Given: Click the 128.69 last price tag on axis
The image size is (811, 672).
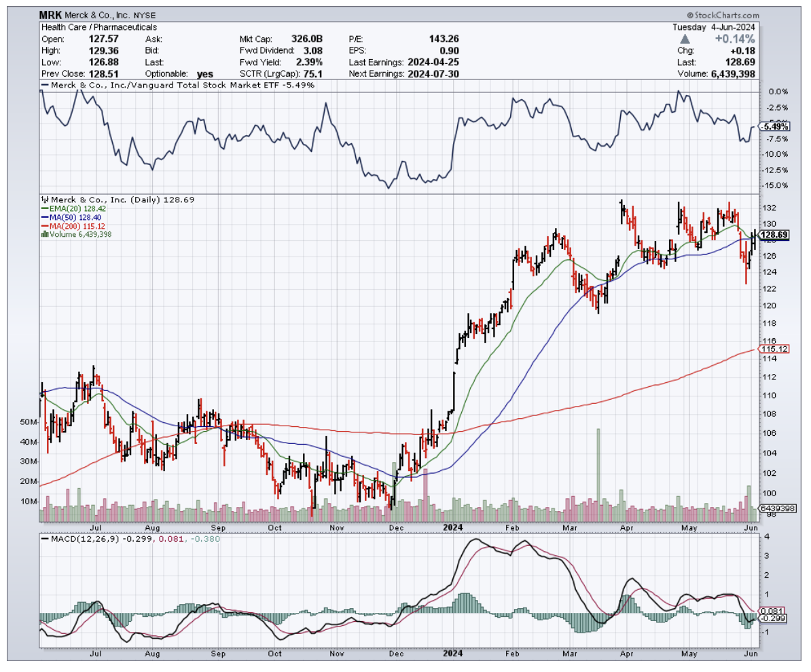Looking at the screenshot, I should [x=774, y=236].
